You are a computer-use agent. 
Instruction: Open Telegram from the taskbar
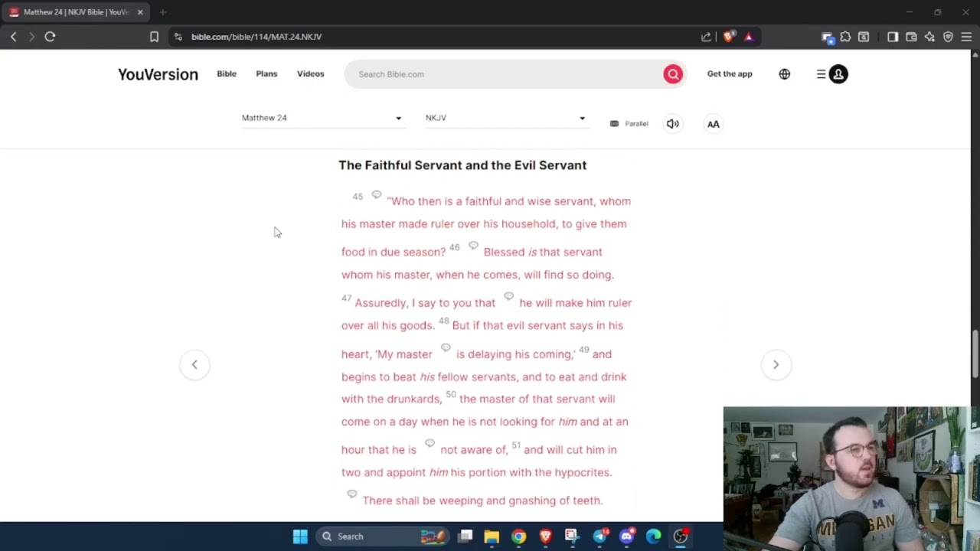(x=600, y=536)
